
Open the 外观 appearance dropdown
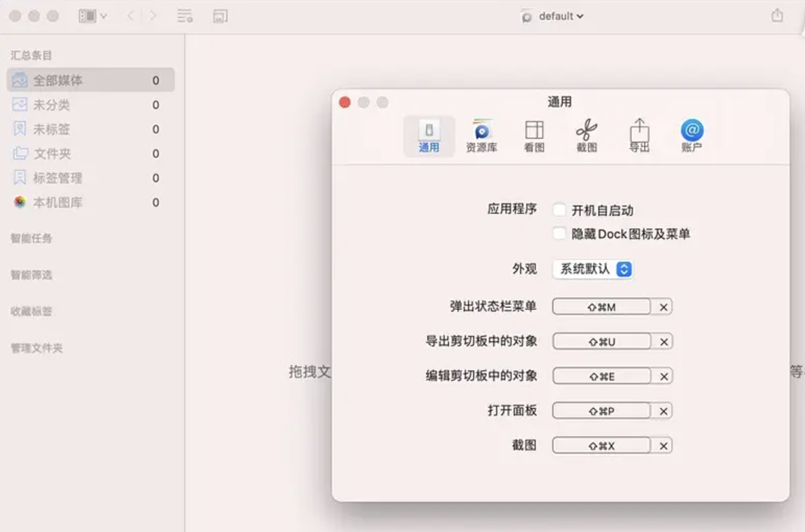592,269
